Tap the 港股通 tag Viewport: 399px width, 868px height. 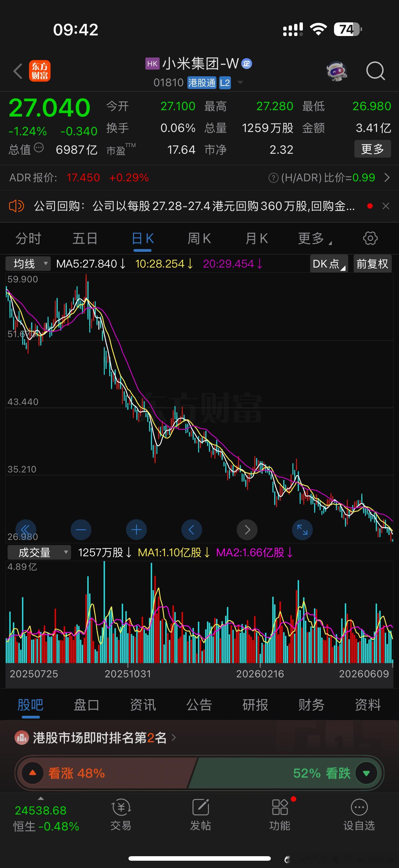[x=202, y=83]
